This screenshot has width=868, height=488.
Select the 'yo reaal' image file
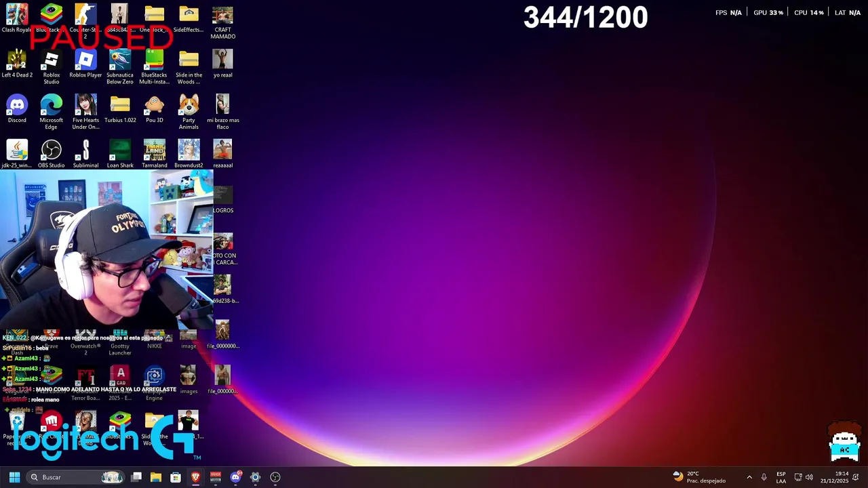point(222,64)
